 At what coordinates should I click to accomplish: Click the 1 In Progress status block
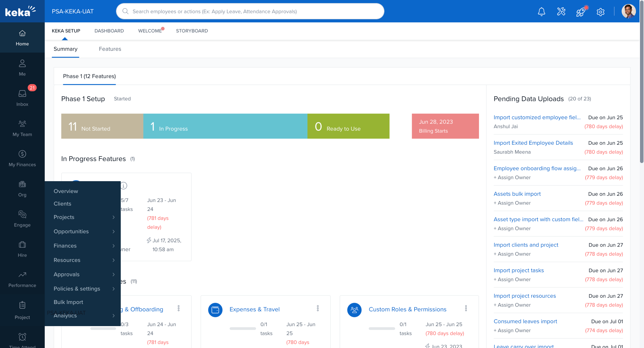click(x=225, y=126)
